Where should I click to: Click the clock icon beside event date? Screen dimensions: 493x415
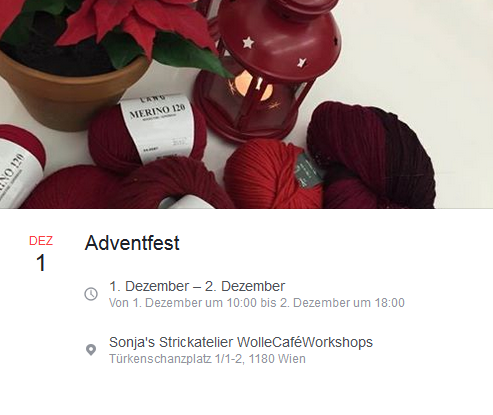pos(91,294)
